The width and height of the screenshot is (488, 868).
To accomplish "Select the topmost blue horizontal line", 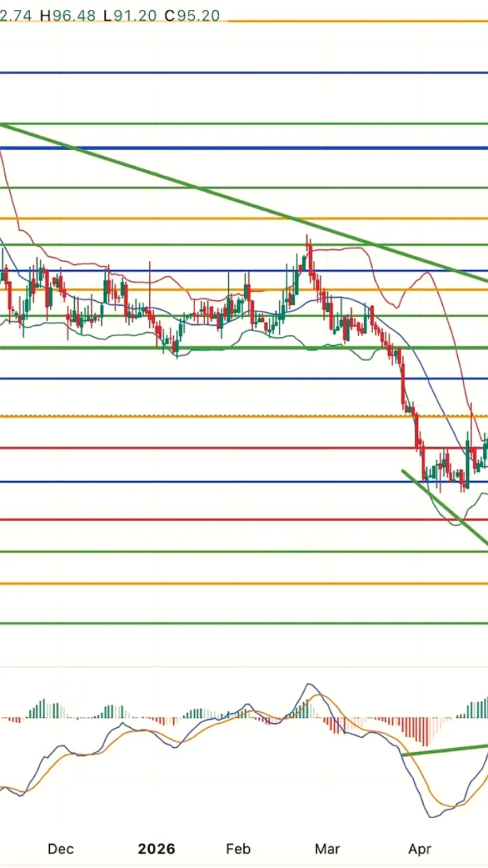I will tap(244, 73).
